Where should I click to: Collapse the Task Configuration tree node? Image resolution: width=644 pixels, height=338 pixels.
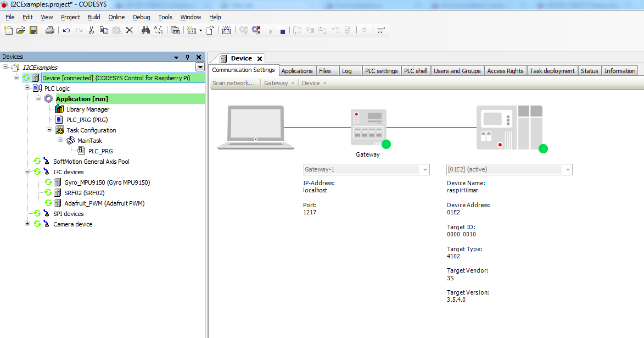coord(49,130)
